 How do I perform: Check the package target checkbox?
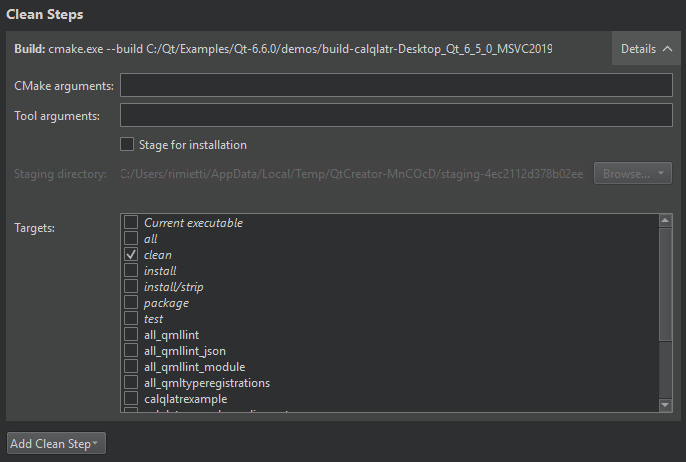131,303
